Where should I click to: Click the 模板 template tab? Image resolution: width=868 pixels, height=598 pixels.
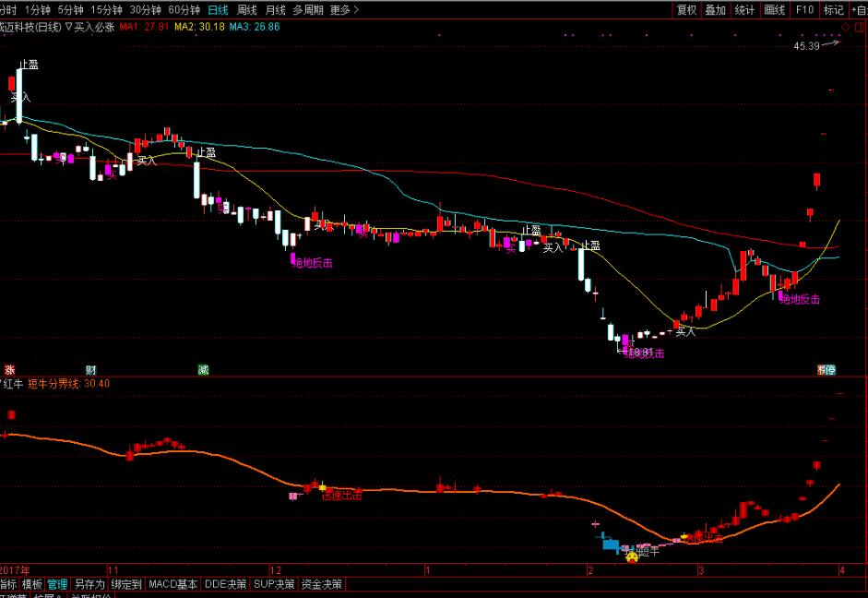click(31, 583)
